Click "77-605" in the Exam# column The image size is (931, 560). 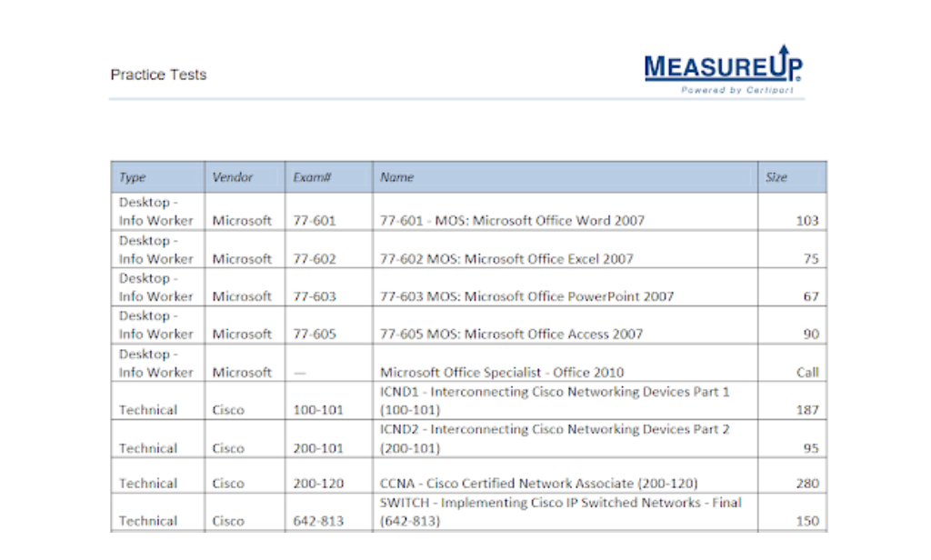coord(314,335)
